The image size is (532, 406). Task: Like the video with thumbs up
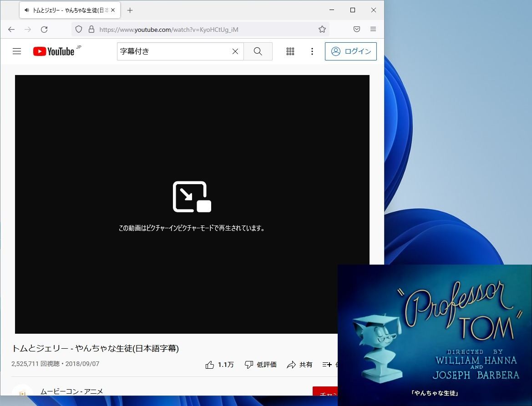219,365
